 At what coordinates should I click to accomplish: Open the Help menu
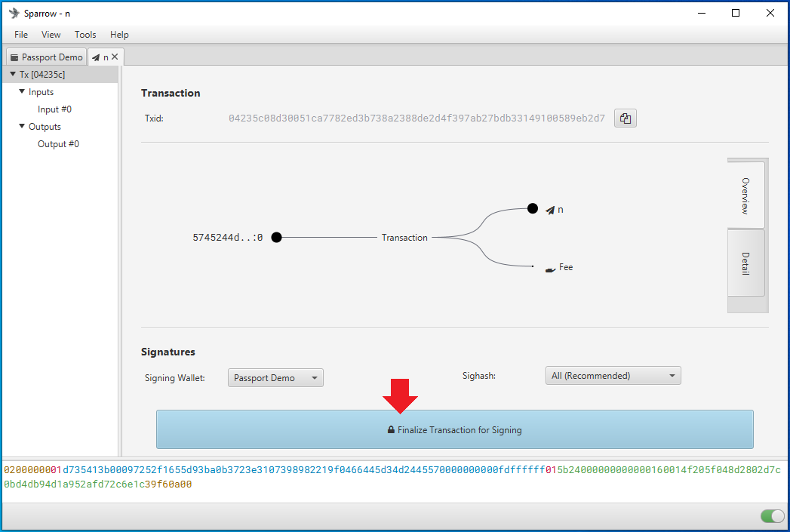119,34
